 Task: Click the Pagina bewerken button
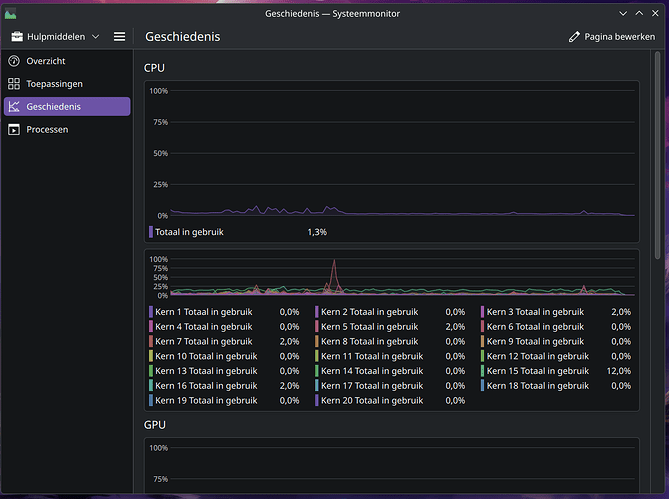[x=611, y=37]
